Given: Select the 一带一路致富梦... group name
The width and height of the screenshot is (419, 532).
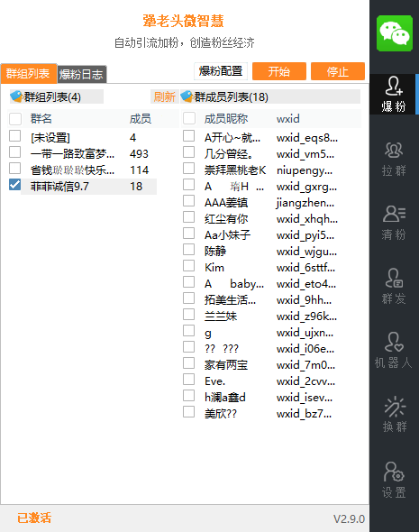Looking at the screenshot, I should [x=73, y=154].
